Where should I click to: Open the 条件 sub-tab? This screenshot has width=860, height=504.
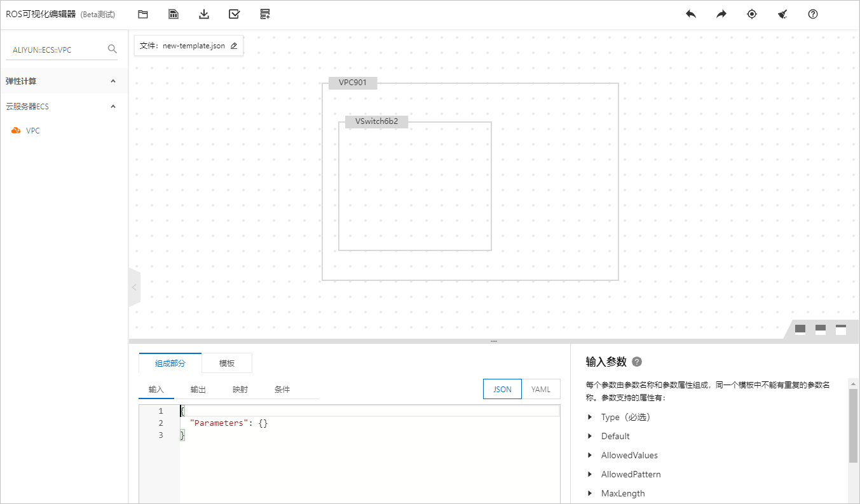pos(282,389)
